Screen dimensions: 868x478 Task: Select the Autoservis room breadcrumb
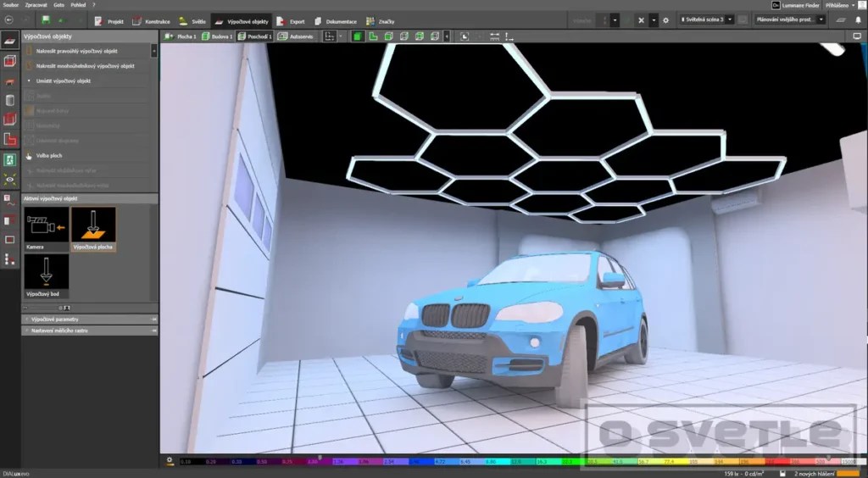coord(296,36)
